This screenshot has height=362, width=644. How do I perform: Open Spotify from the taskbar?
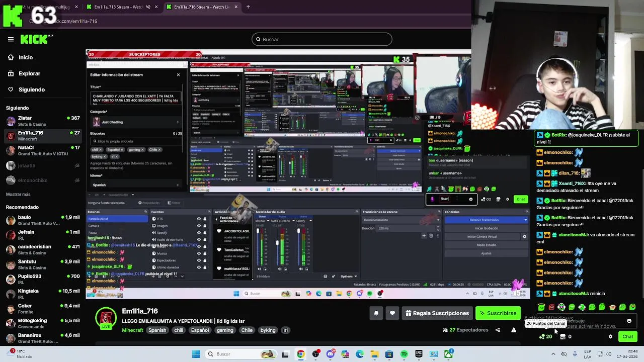[404, 354]
